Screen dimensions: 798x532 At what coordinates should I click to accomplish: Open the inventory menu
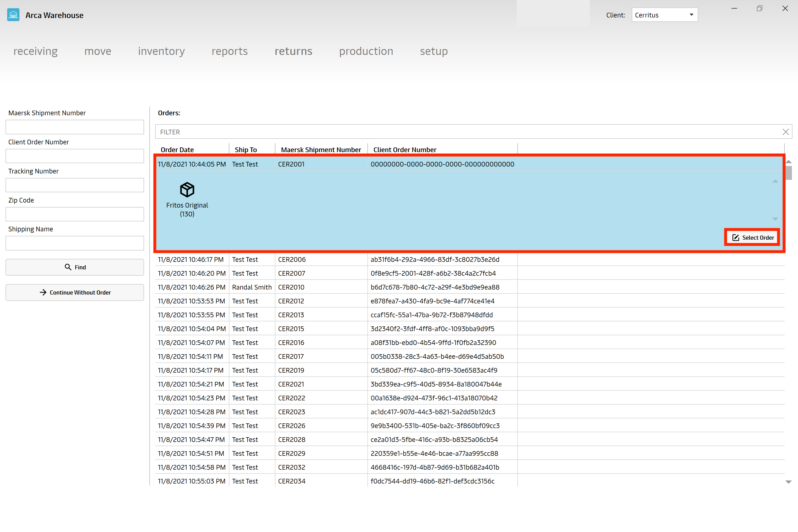pyautogui.click(x=162, y=51)
